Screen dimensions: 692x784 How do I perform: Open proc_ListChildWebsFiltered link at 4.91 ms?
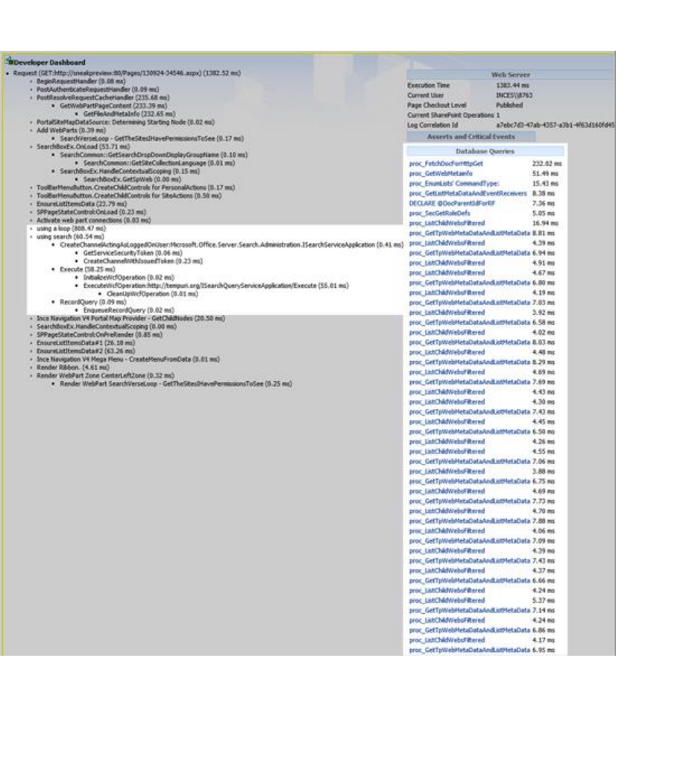447,263
